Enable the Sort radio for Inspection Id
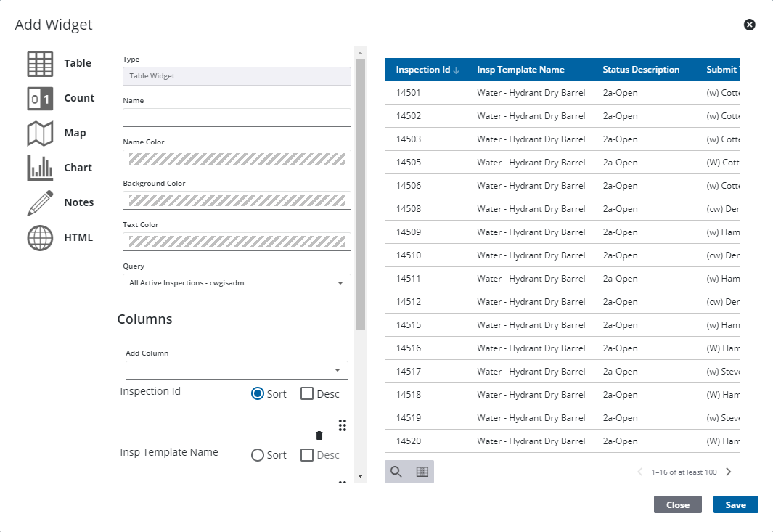This screenshot has height=532, width=773. (257, 394)
